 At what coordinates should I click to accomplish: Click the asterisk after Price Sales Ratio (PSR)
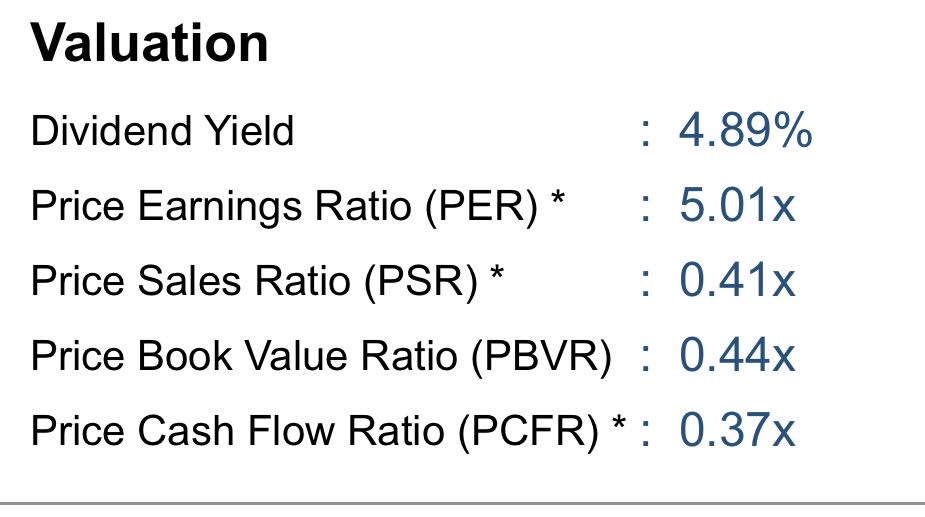click(497, 273)
